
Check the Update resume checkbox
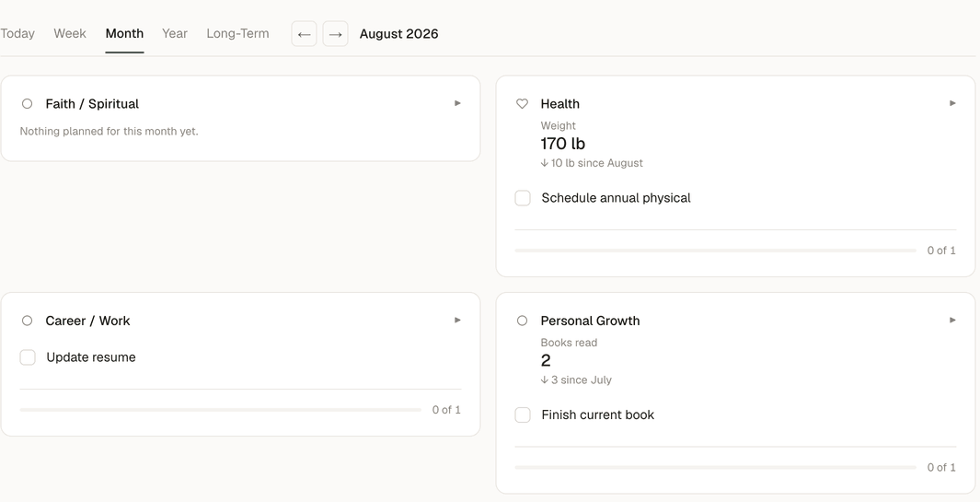pos(28,357)
